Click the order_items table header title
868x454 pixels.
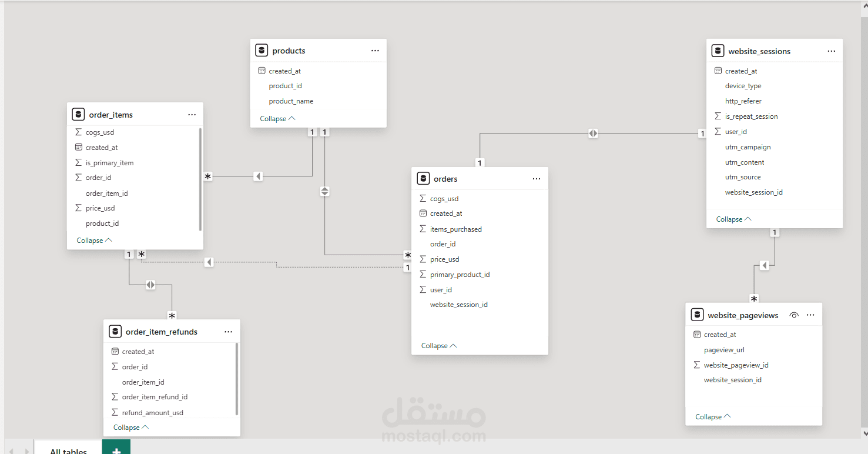(x=111, y=115)
